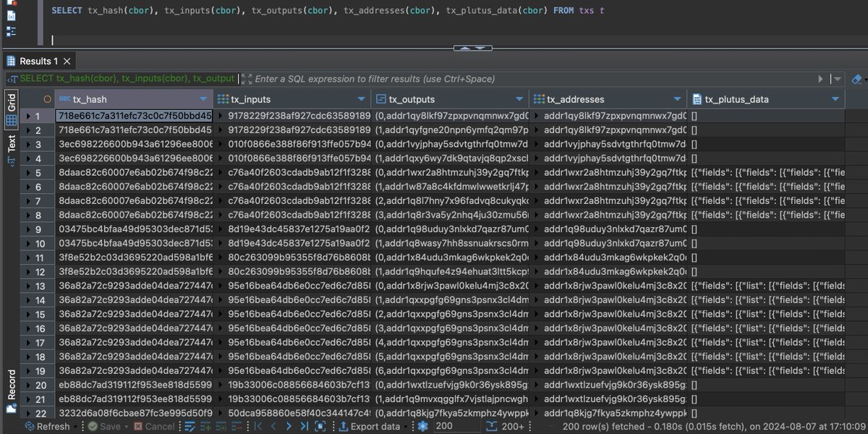Click the Grid view table icon

pyautogui.click(x=12, y=121)
